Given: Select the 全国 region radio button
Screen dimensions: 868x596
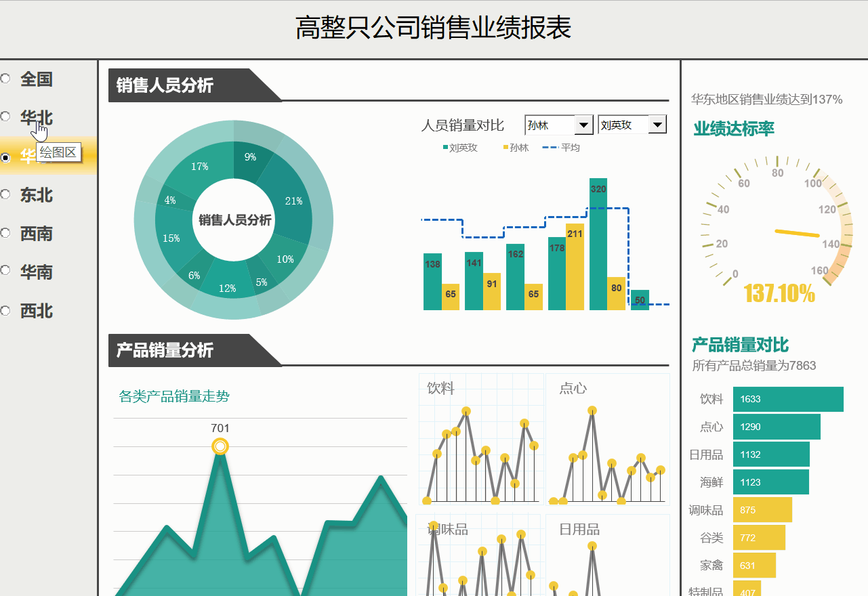Looking at the screenshot, I should (5, 79).
